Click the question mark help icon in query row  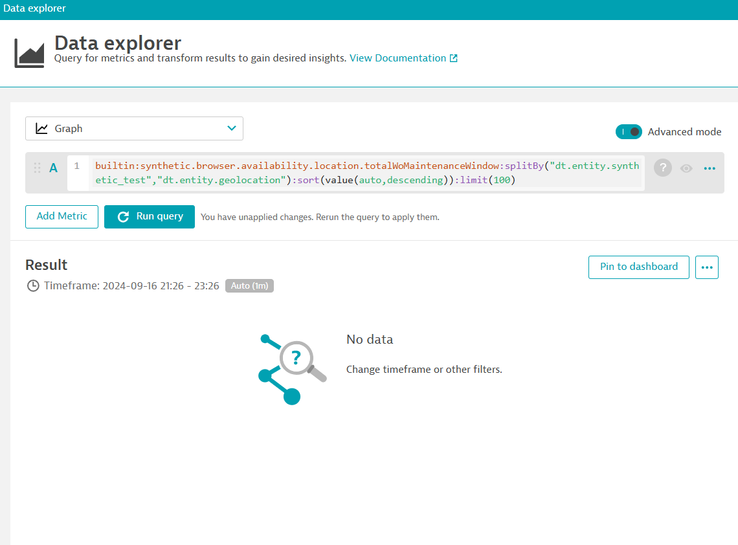pos(662,168)
